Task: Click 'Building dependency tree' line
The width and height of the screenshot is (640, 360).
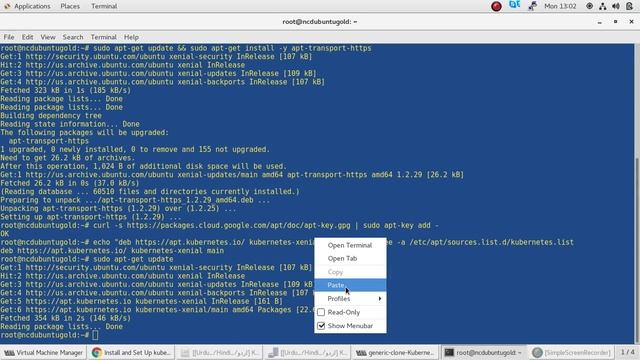Action: click(x=51, y=116)
